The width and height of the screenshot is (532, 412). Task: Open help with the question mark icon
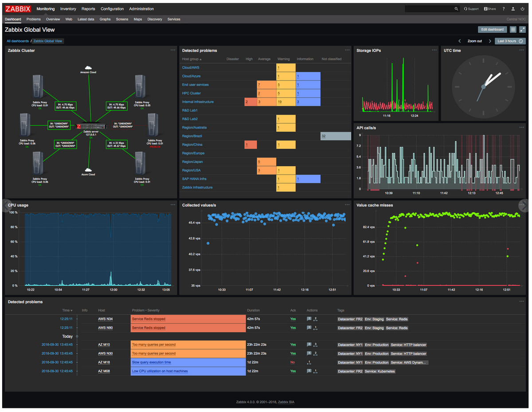pos(504,9)
